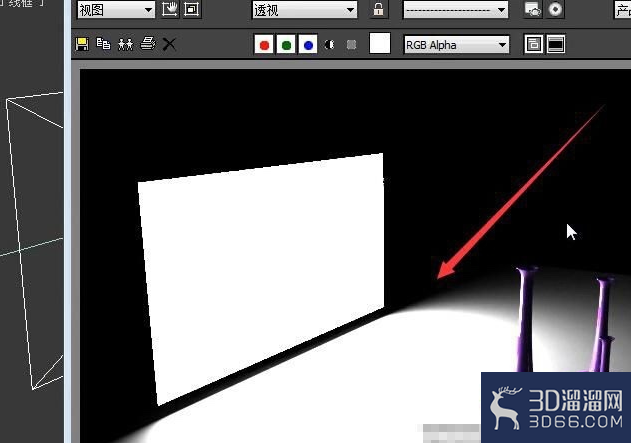Click the edit region hand icon
The image size is (631, 443).
tap(169, 9)
